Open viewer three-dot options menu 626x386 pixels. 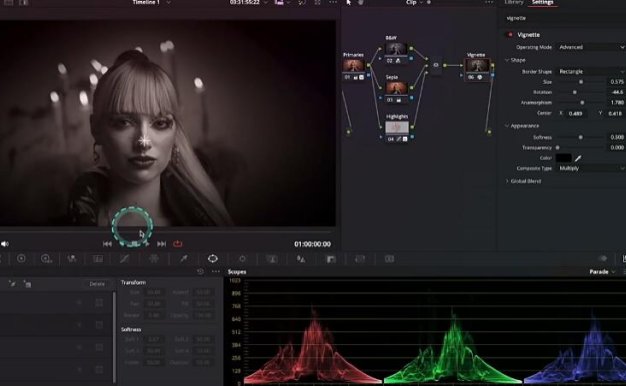333,2
